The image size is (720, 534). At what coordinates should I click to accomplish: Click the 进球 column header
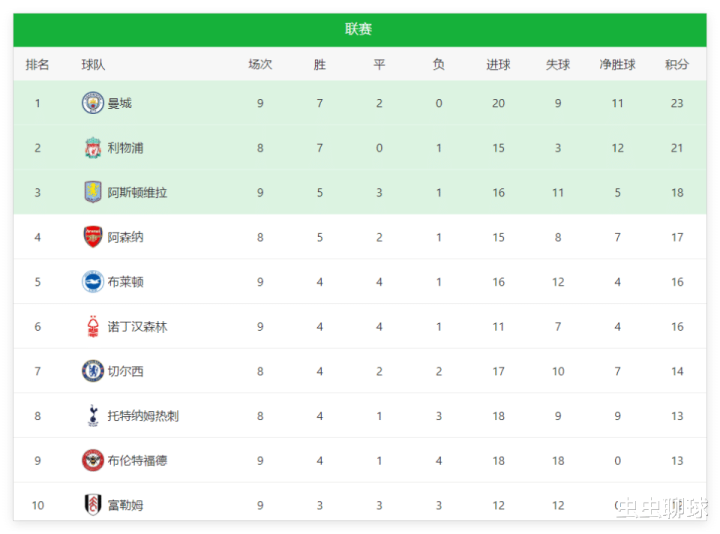pos(498,64)
